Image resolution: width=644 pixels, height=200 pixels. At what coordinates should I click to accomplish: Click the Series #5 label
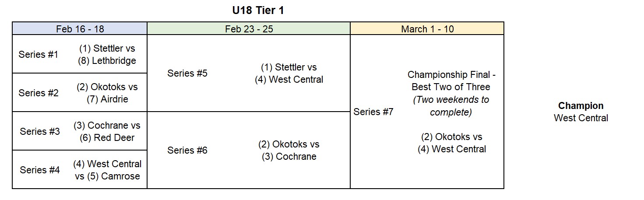tap(187, 74)
